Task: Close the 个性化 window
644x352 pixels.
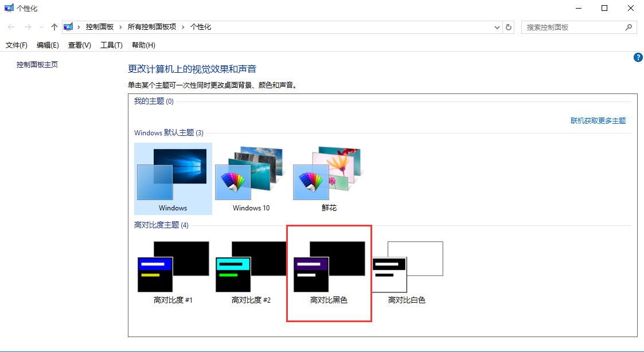Action: pyautogui.click(x=630, y=8)
